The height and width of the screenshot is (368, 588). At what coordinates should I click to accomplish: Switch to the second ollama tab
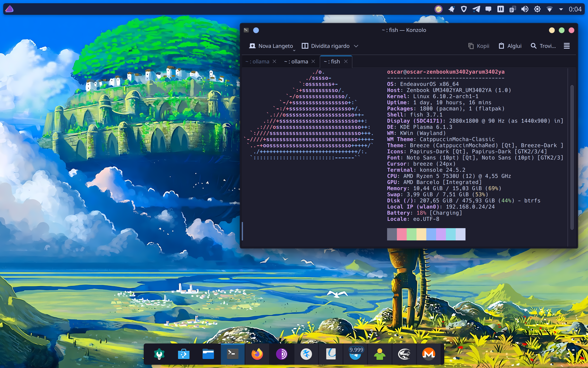coord(296,61)
